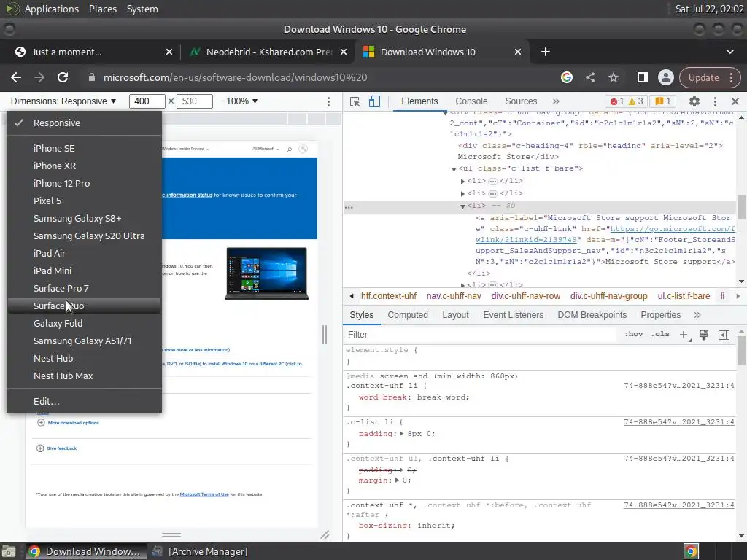Collapse the ul c-list f-bare node
Screen dimensions: 747x560
point(454,169)
